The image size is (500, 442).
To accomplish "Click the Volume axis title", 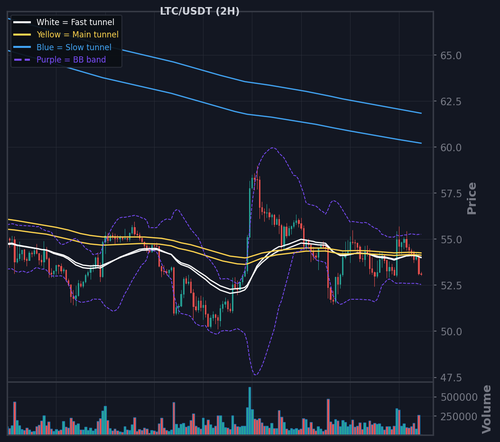I will click(487, 409).
